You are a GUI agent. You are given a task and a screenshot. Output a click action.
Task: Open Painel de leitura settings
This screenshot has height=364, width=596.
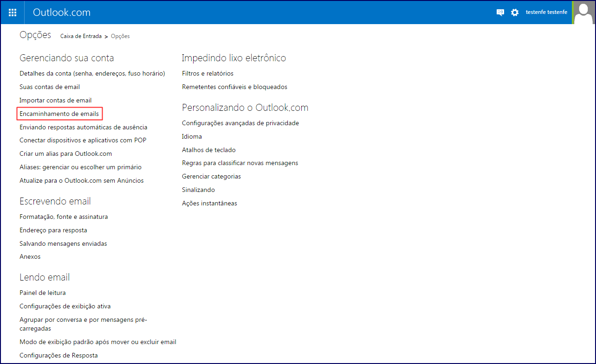pyautogui.click(x=43, y=293)
